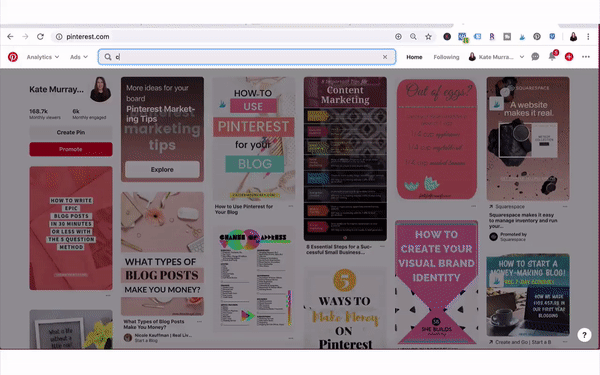Open the How to Write Epic Blog Posts pin
The image size is (600, 375).
click(x=71, y=228)
